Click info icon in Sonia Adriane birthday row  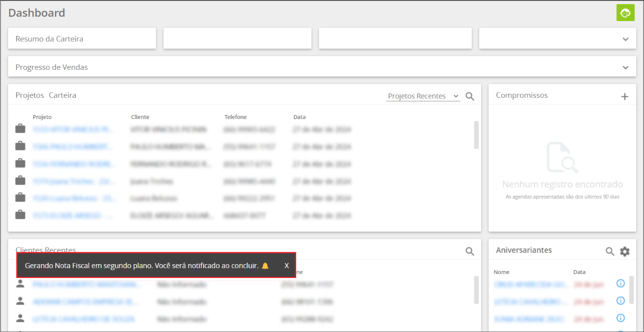(x=620, y=318)
